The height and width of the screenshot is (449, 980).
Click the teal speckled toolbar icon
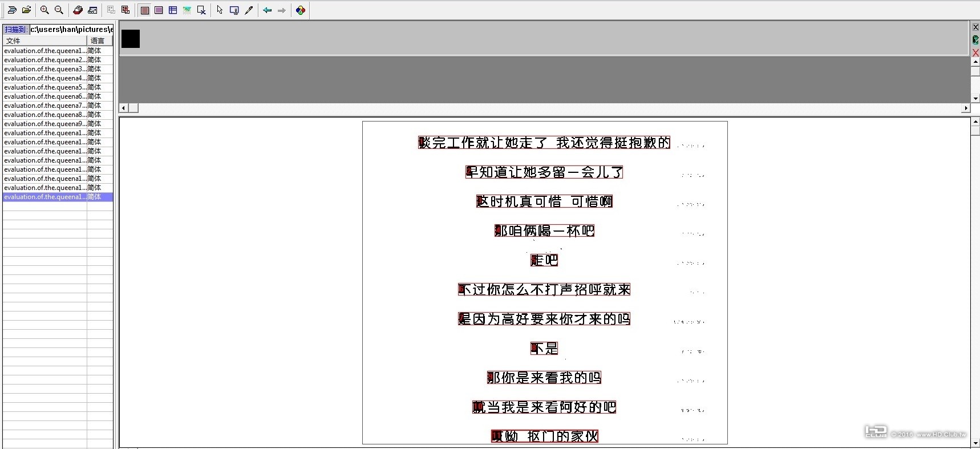tap(187, 10)
